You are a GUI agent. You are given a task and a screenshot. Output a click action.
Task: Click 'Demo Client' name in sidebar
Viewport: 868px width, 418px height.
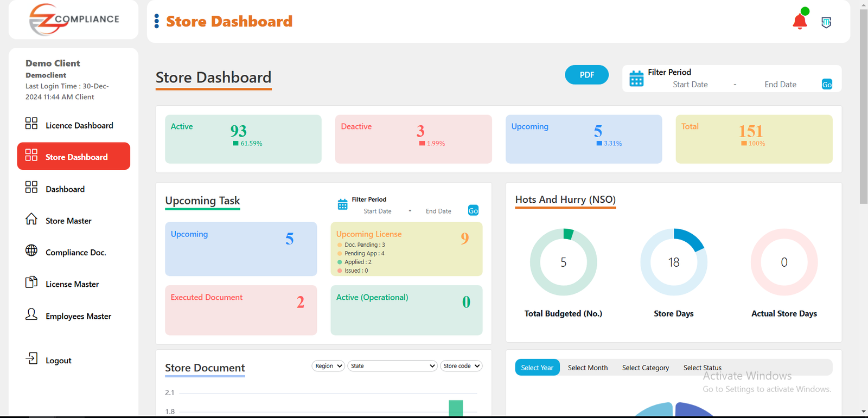(x=53, y=63)
